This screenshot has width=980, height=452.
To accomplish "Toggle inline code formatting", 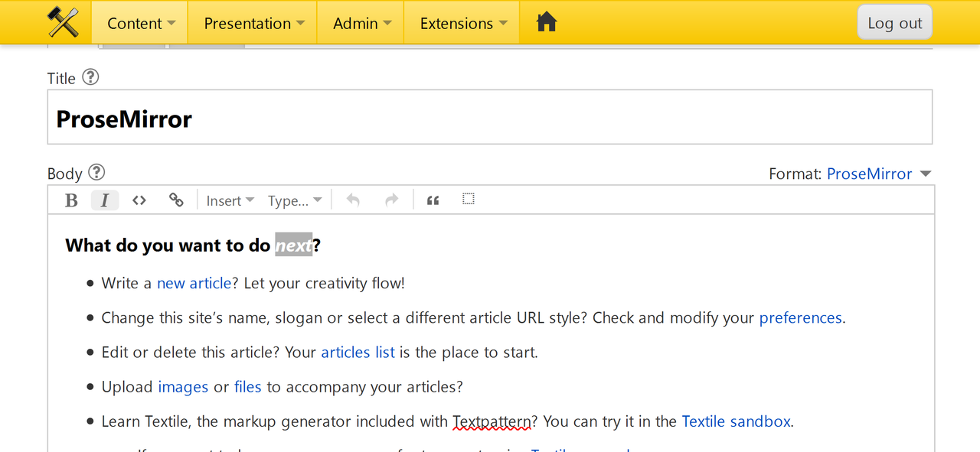I will 139,200.
